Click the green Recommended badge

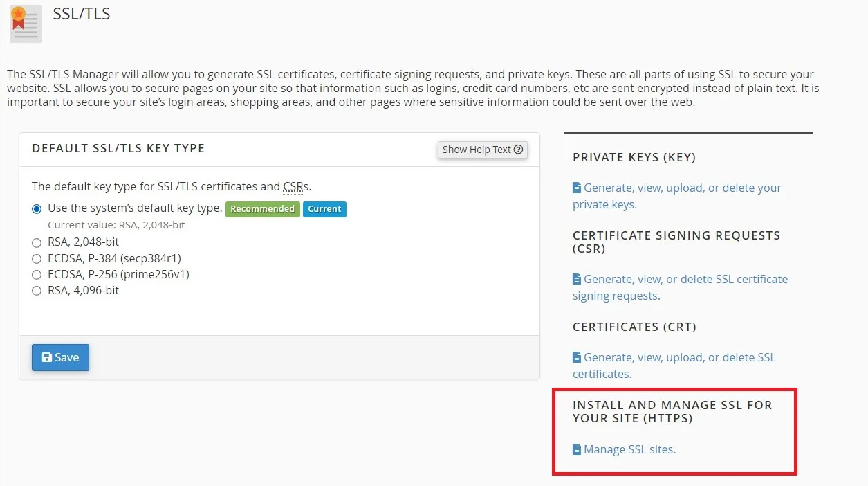coord(263,208)
